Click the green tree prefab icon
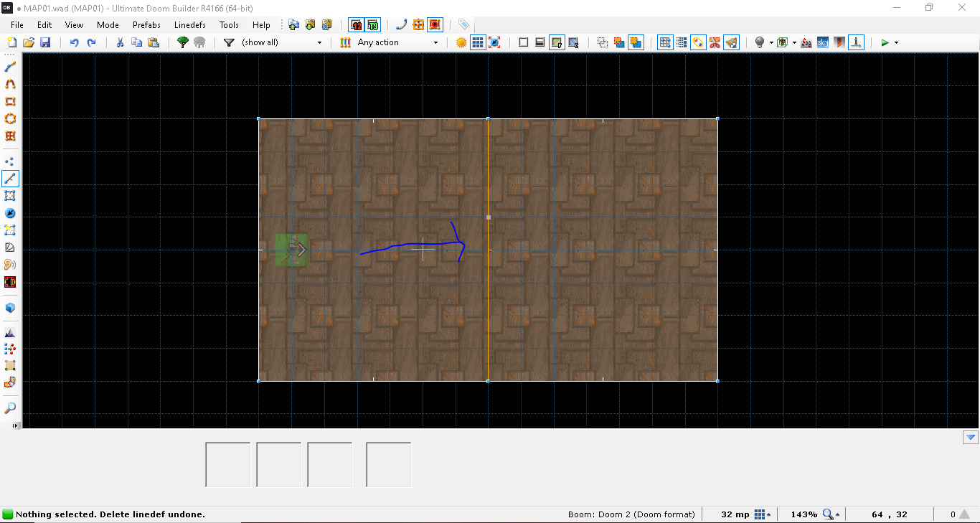Viewport: 980px width, 523px height. click(x=183, y=42)
